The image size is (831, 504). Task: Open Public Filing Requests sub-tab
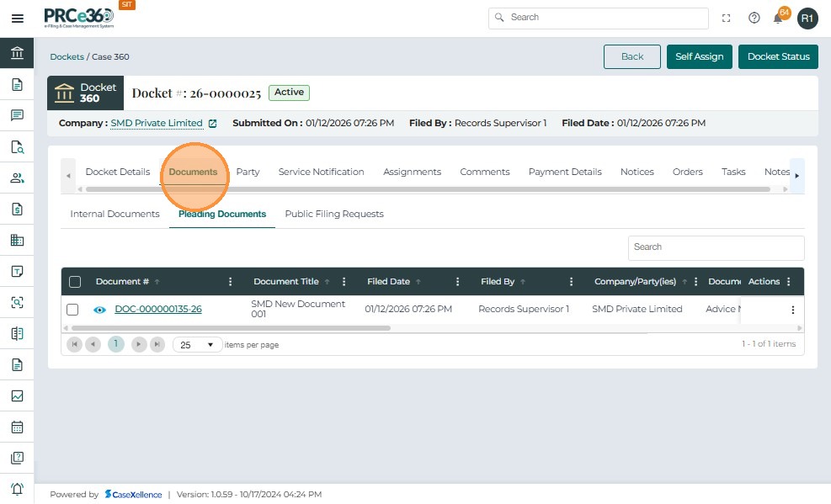334,214
